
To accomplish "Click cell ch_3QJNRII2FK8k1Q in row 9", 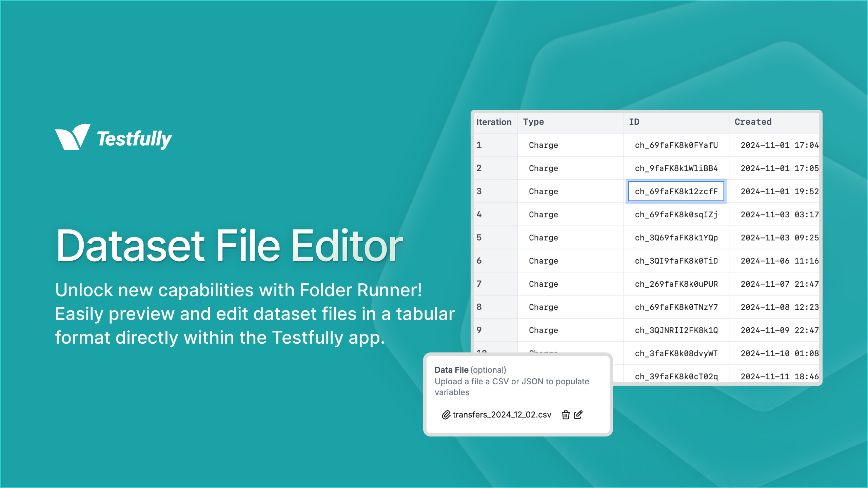I will click(676, 330).
